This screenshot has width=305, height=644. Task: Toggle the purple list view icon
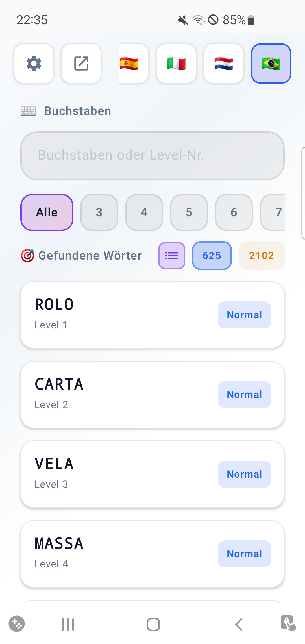click(x=172, y=256)
